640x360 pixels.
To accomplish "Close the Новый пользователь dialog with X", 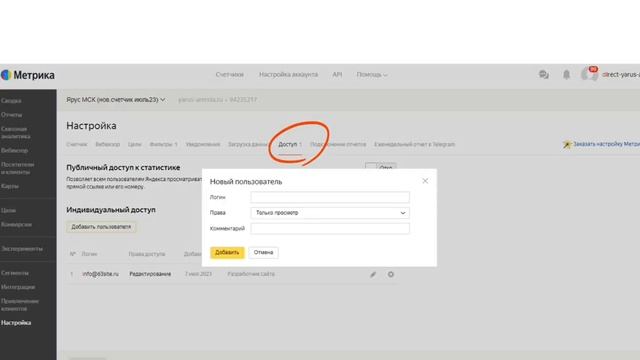I will tap(425, 181).
